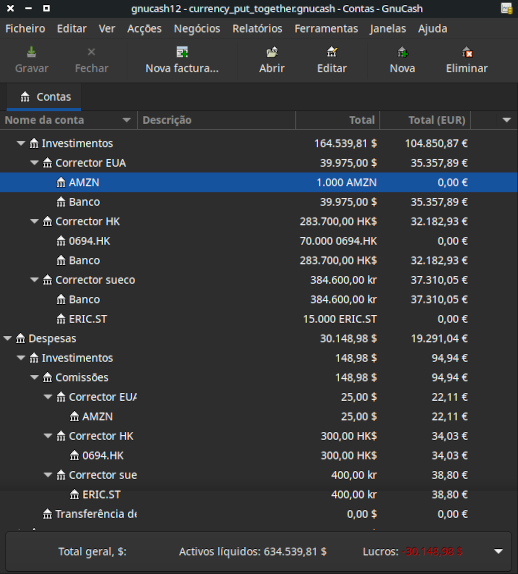Click the GnuCash icon in title bar corner
The image size is (518, 574).
coord(506,8)
